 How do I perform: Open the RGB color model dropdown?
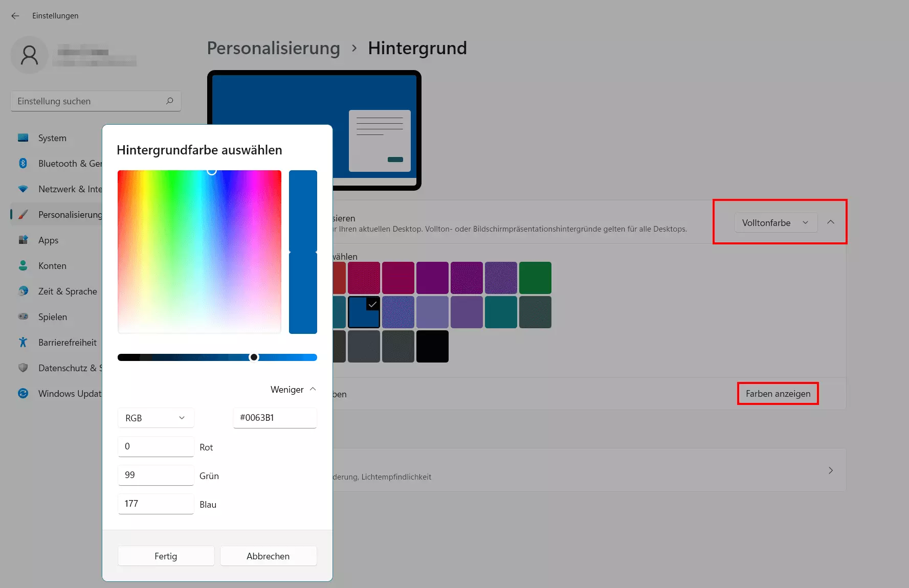click(156, 418)
